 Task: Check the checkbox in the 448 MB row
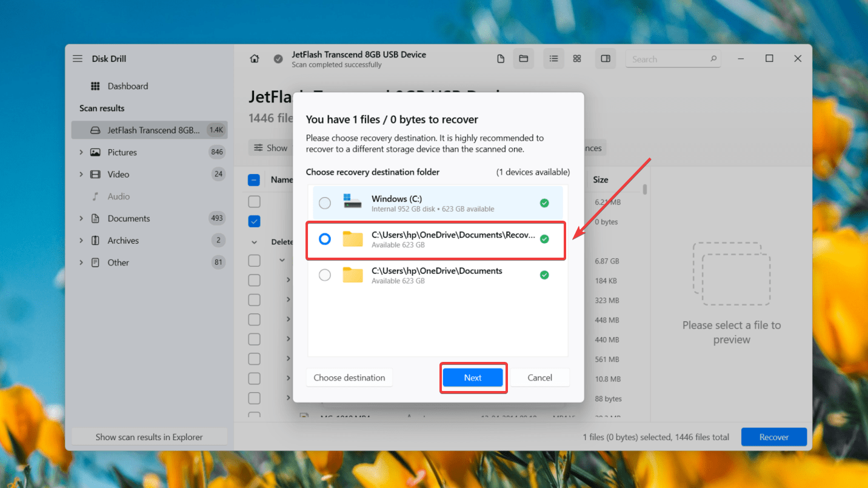click(255, 319)
